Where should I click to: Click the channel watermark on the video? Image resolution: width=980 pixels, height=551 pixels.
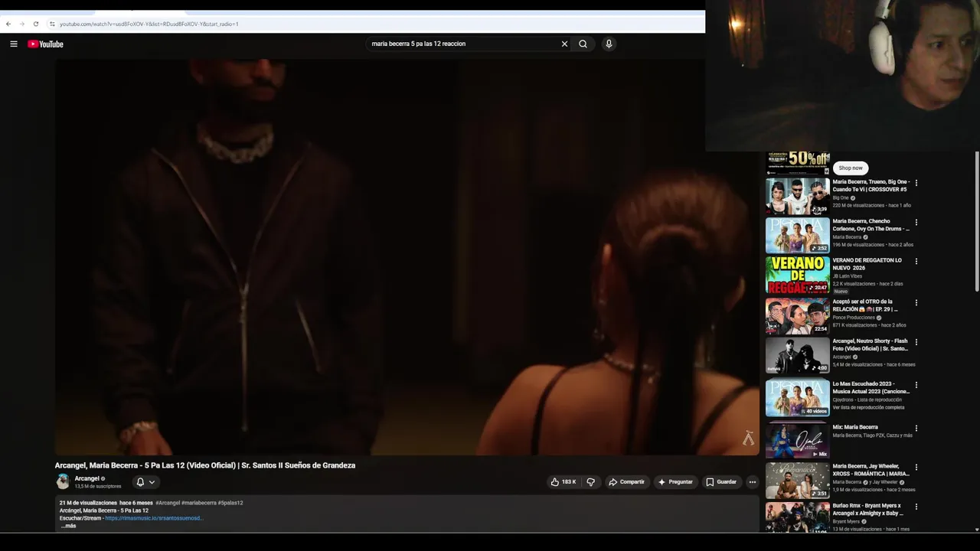(748, 438)
